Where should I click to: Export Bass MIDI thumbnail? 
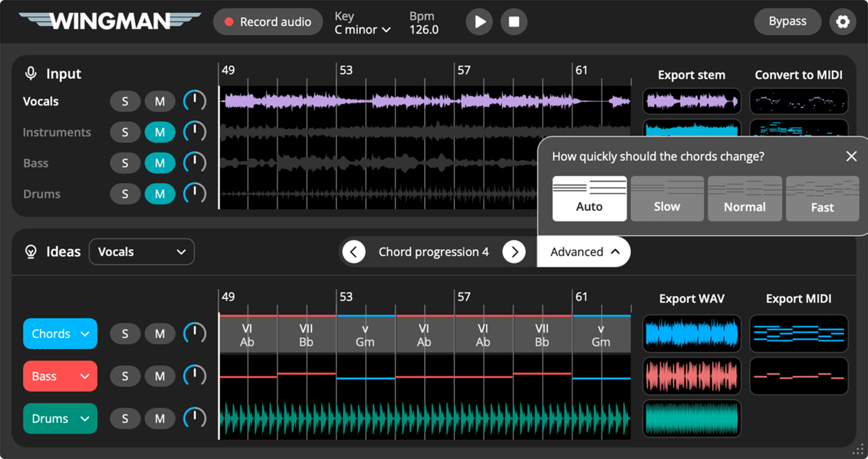(x=799, y=376)
